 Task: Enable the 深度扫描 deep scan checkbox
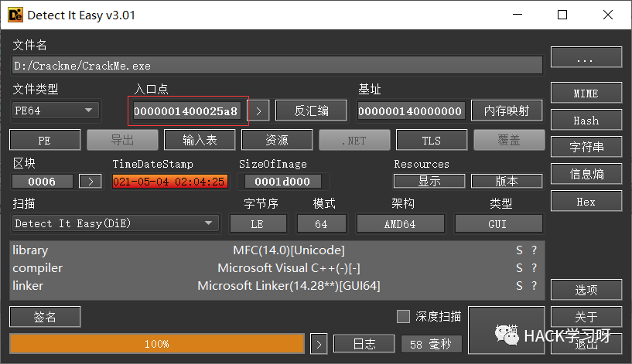pyautogui.click(x=403, y=316)
